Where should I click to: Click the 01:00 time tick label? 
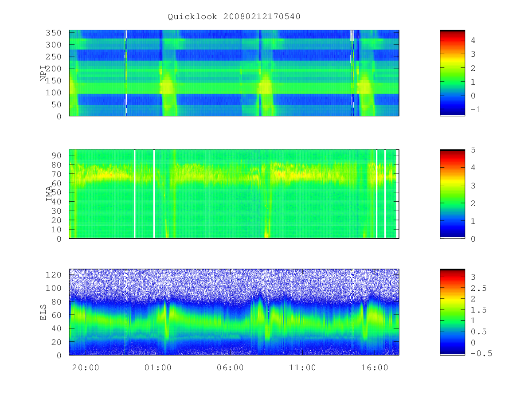pos(158,368)
